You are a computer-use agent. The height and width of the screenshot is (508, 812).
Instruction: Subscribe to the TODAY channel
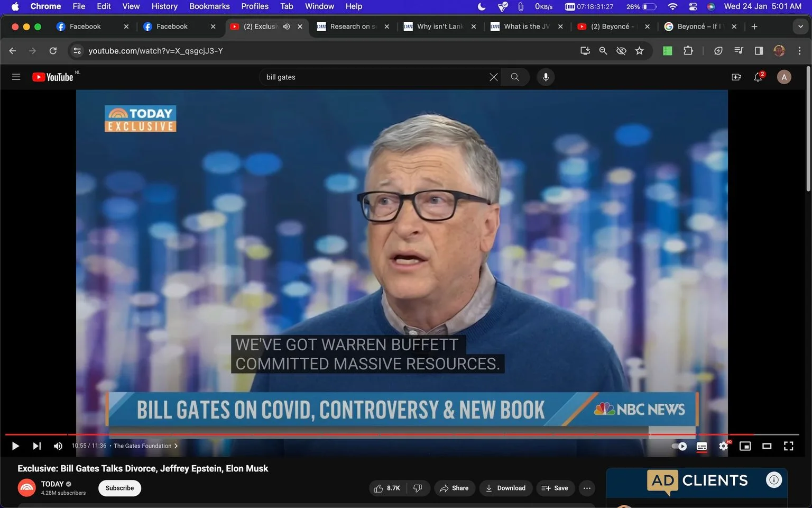119,488
